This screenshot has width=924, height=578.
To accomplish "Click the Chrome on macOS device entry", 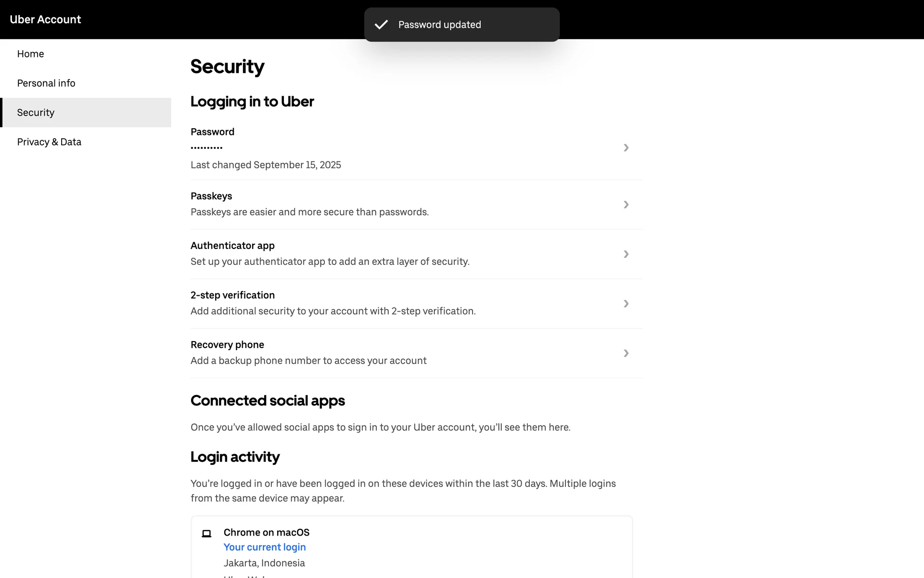I will tap(267, 532).
